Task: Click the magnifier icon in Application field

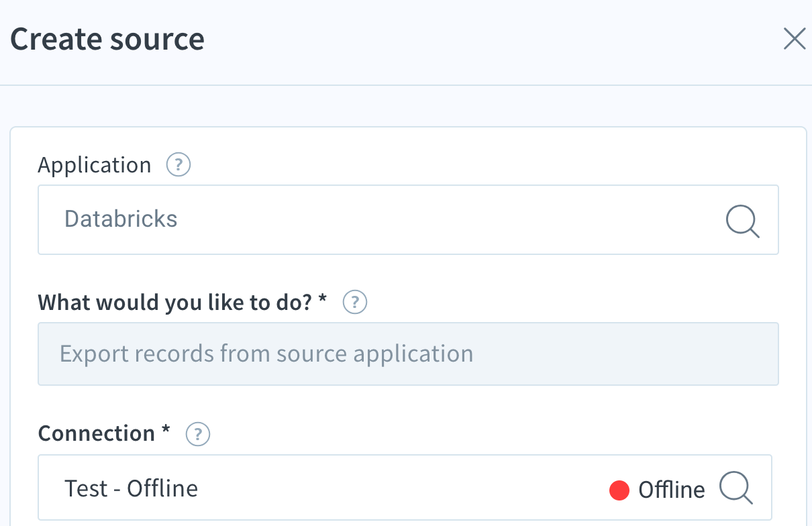Action: click(742, 220)
